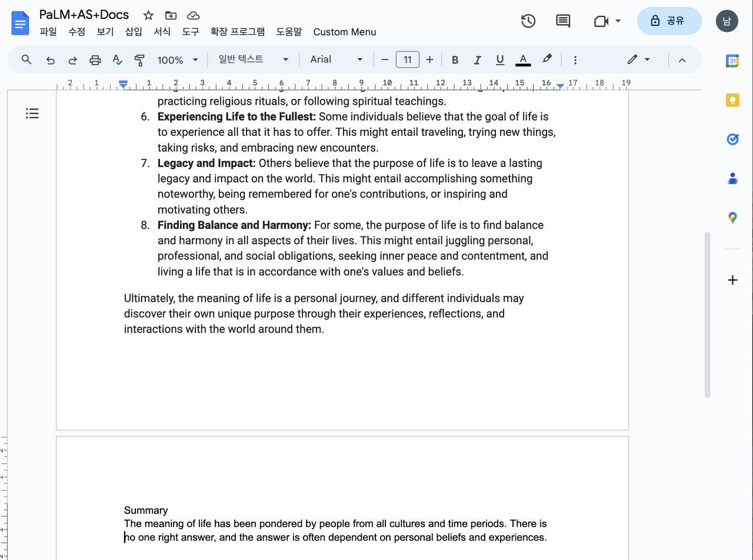
Task: Decrease font size with minus
Action: coord(385,59)
